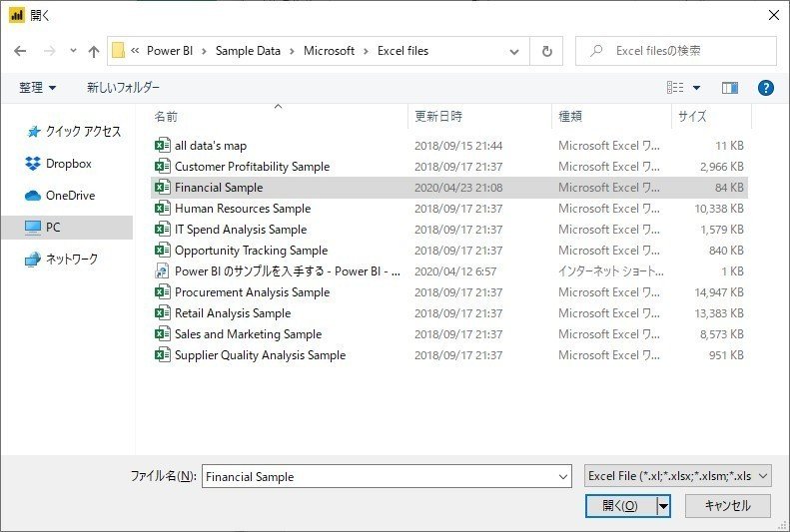Screen dimensions: 790x532
Task: Click Microsoft in the breadcrumb path
Action: coord(329,51)
